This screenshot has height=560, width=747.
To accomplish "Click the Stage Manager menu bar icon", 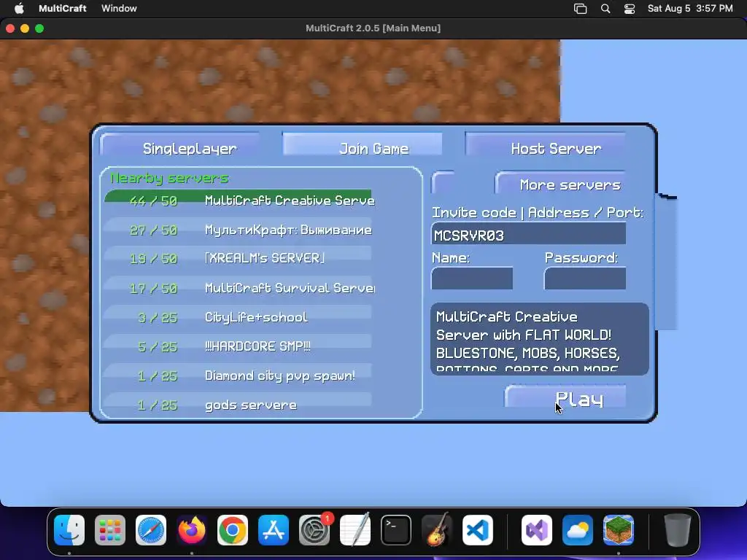I will coord(580,9).
